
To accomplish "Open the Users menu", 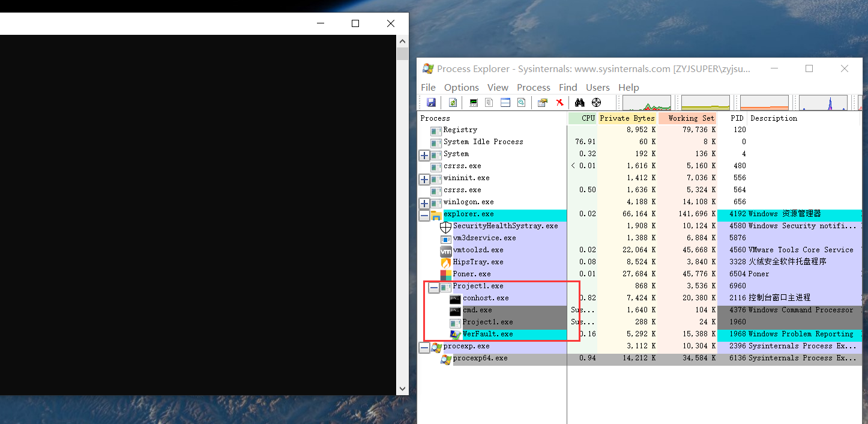I will (598, 88).
